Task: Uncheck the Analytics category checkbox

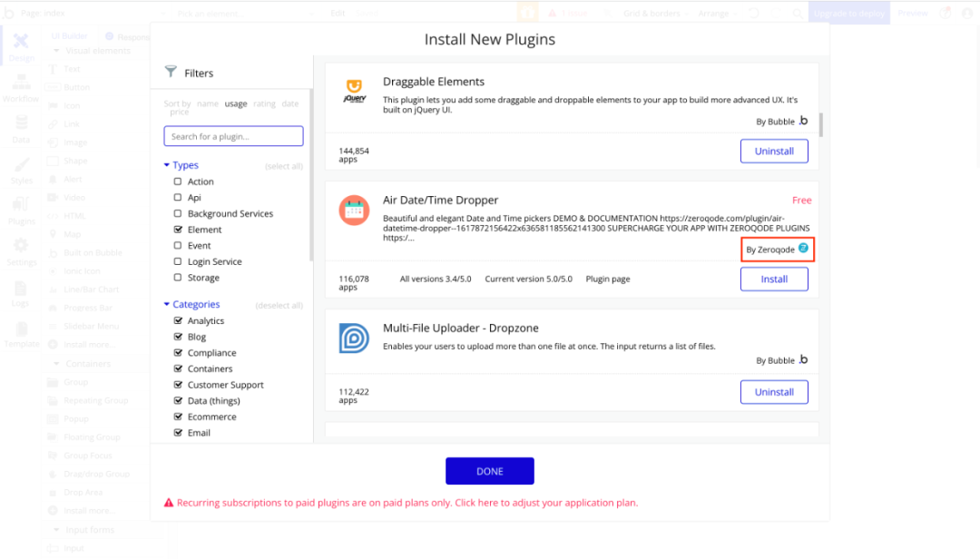Action: click(178, 320)
